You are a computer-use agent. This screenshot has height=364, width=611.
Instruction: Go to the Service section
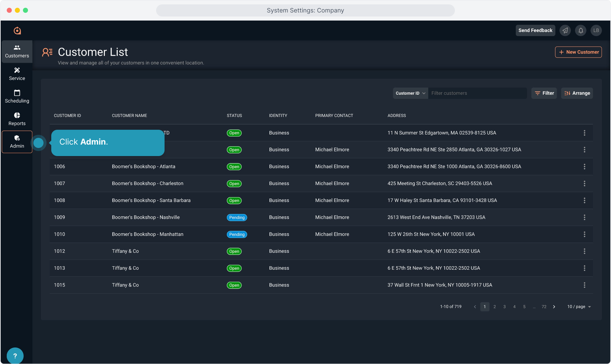(x=17, y=74)
